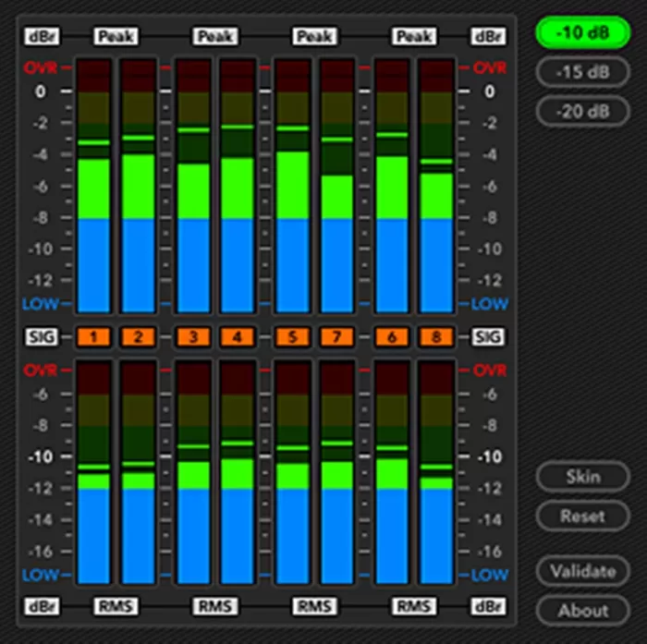Image resolution: width=647 pixels, height=644 pixels.
Task: Toggle signal indicator for channel 5
Action: (293, 337)
